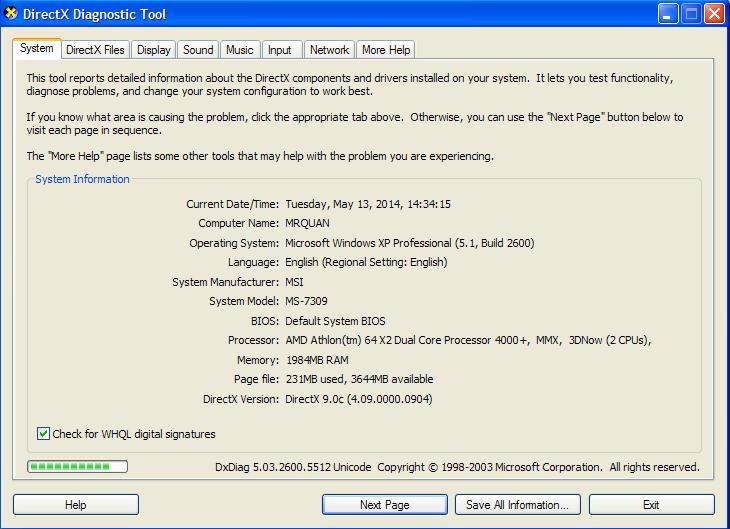Click 'Default System BIOS' value

335,321
